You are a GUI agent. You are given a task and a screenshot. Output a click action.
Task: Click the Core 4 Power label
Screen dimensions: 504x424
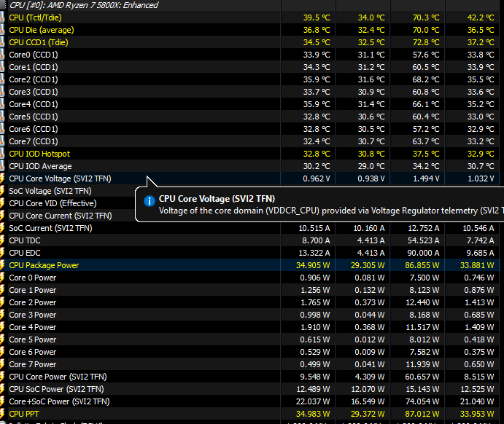coord(33,327)
